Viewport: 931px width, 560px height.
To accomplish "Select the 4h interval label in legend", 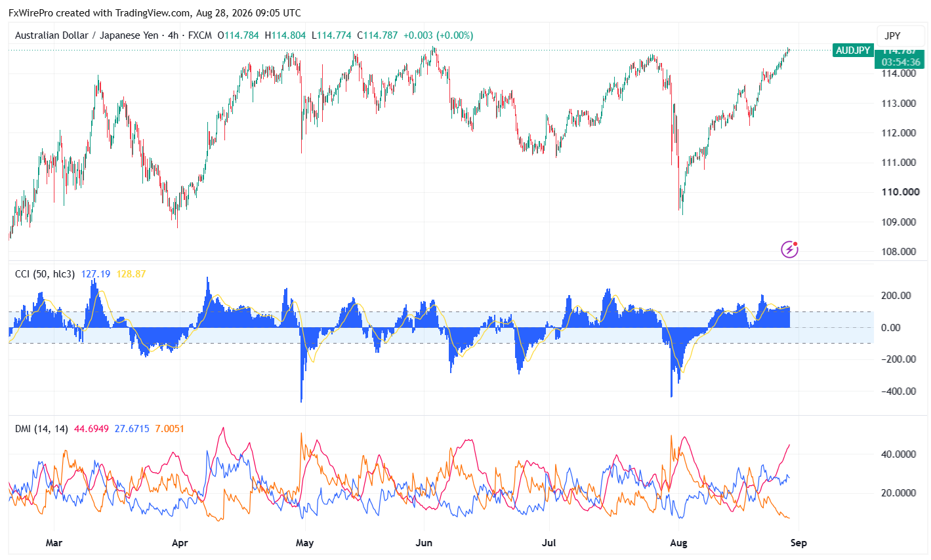I will click(173, 35).
